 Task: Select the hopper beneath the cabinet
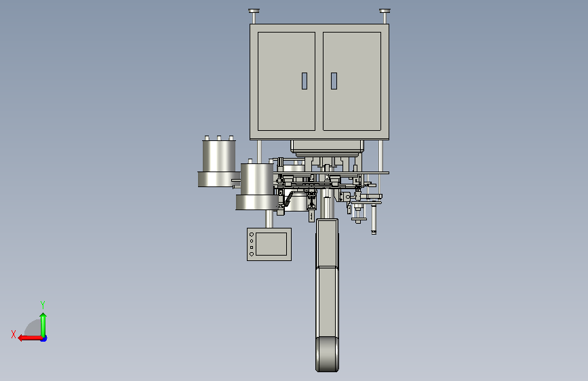(x=327, y=148)
